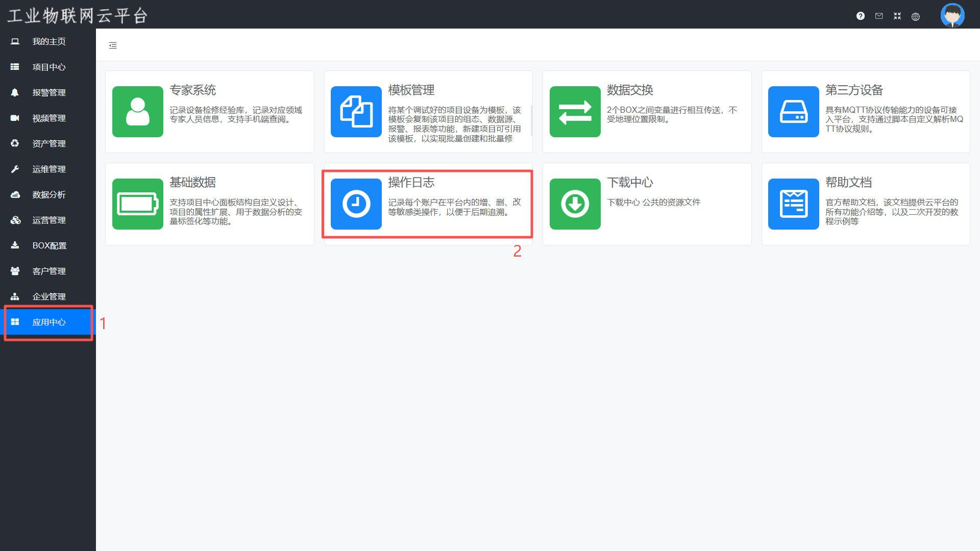Click scrollbar in 模板管理 card description
Viewport: 980px width, 551px height.
(x=531, y=120)
